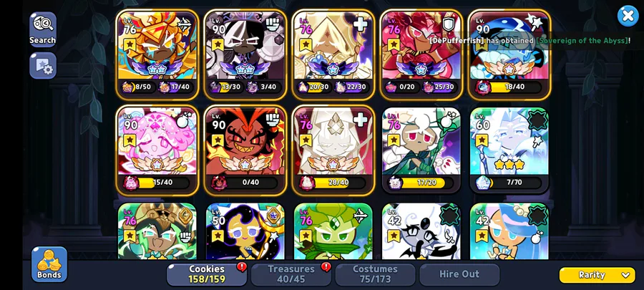Switch to the Treasures tab

point(291,274)
